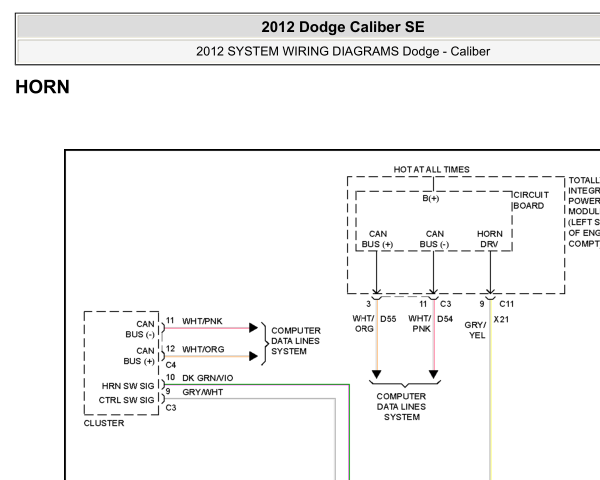600x480 pixels.
Task: Click the CIRCUIT BOARD label
Action: click(531, 200)
